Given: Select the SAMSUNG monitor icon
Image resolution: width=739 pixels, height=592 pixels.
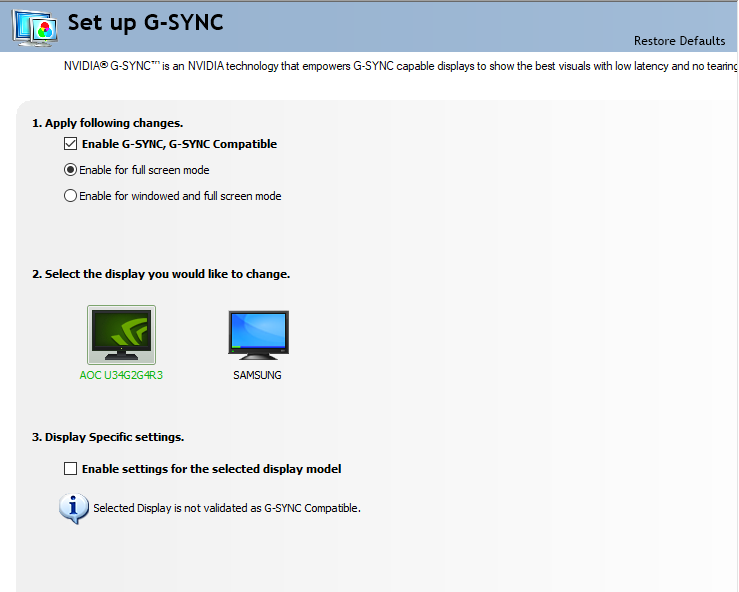Looking at the screenshot, I should tap(258, 335).
